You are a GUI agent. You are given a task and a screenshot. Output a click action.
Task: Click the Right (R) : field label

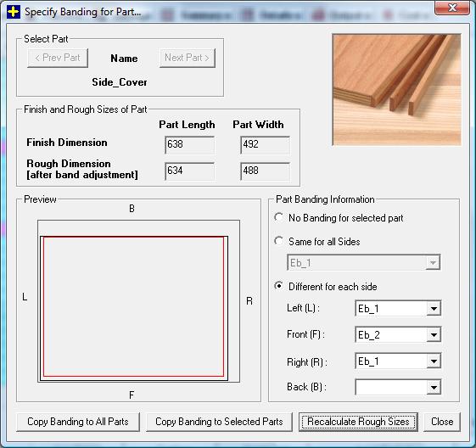pyautogui.click(x=307, y=362)
